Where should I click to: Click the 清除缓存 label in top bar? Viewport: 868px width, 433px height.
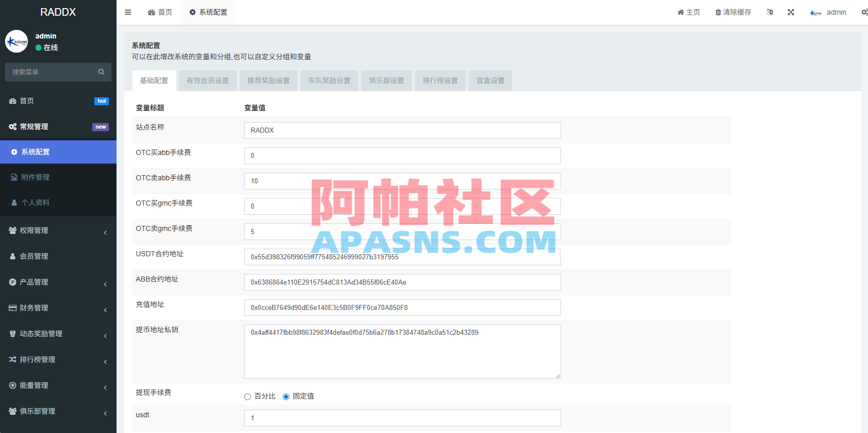click(x=737, y=12)
